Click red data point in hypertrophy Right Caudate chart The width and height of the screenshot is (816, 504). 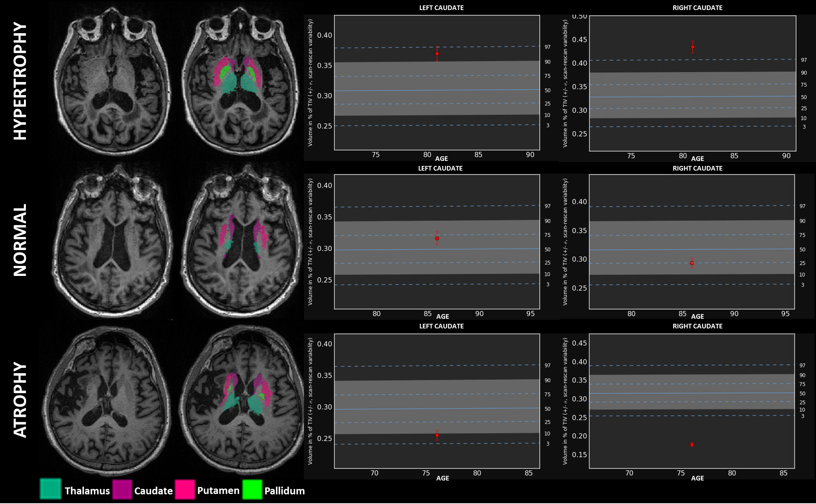tap(693, 47)
